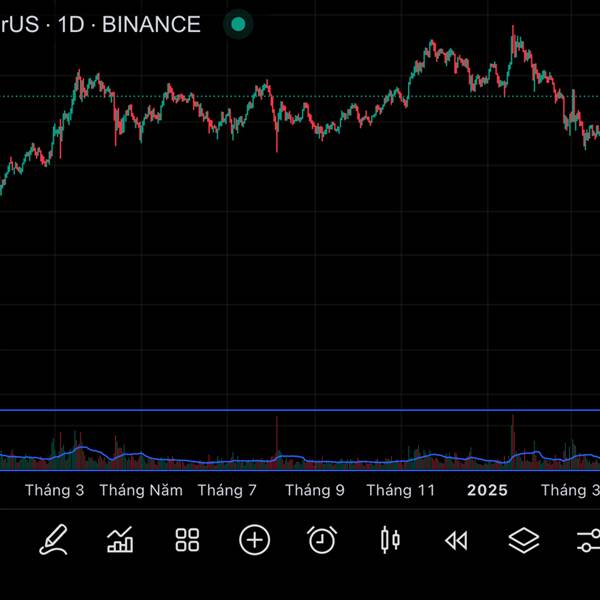Select the left Tháng 3 label before Tháng Năm
600x600 pixels.
(x=54, y=490)
